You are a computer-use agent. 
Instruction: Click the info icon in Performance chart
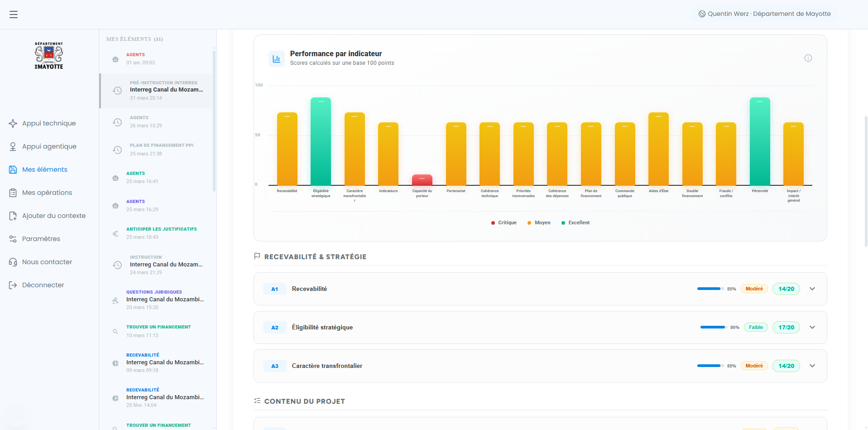(808, 58)
